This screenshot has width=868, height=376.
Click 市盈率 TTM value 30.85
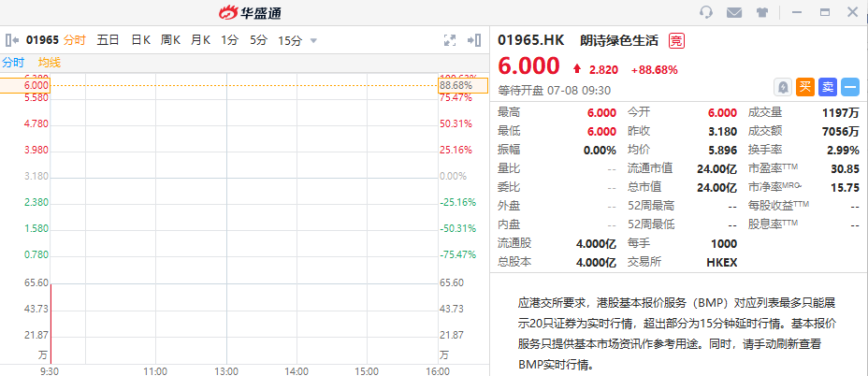click(845, 169)
